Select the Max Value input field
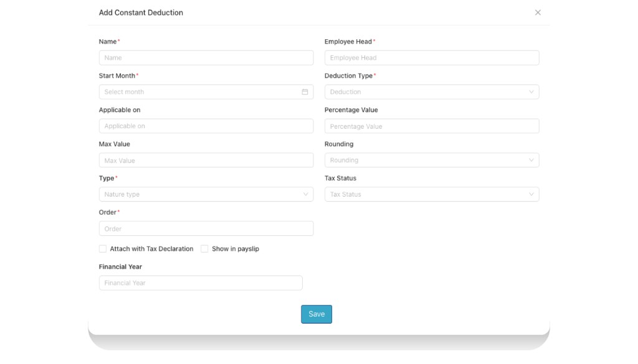 click(206, 160)
